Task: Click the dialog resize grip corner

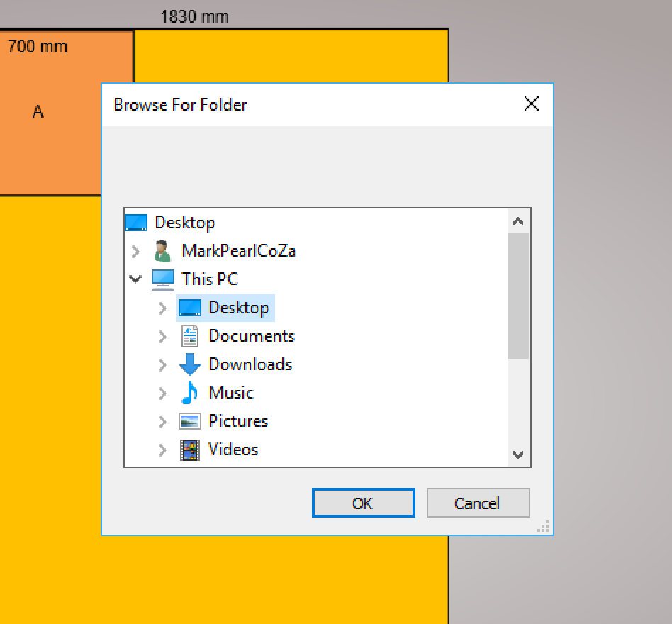Action: [x=544, y=527]
